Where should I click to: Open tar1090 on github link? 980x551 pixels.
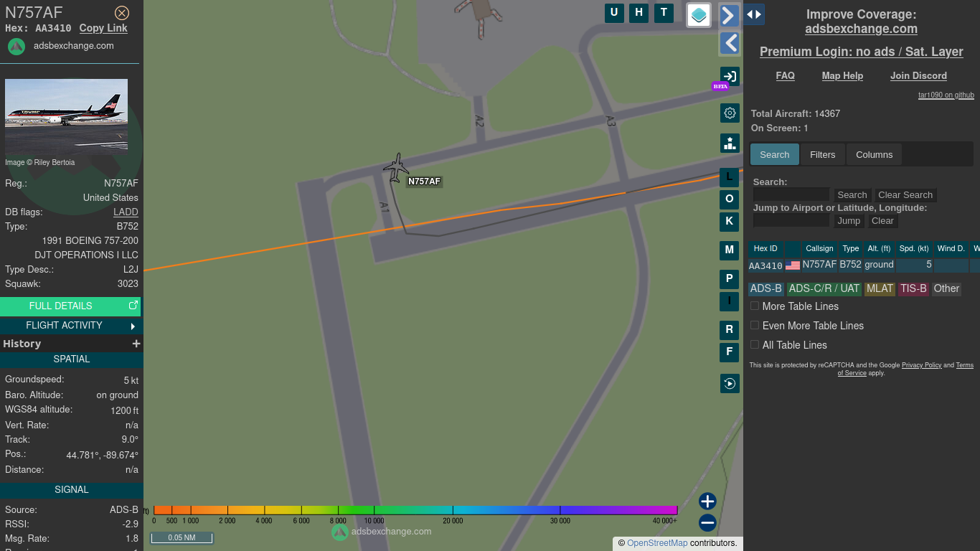click(946, 95)
